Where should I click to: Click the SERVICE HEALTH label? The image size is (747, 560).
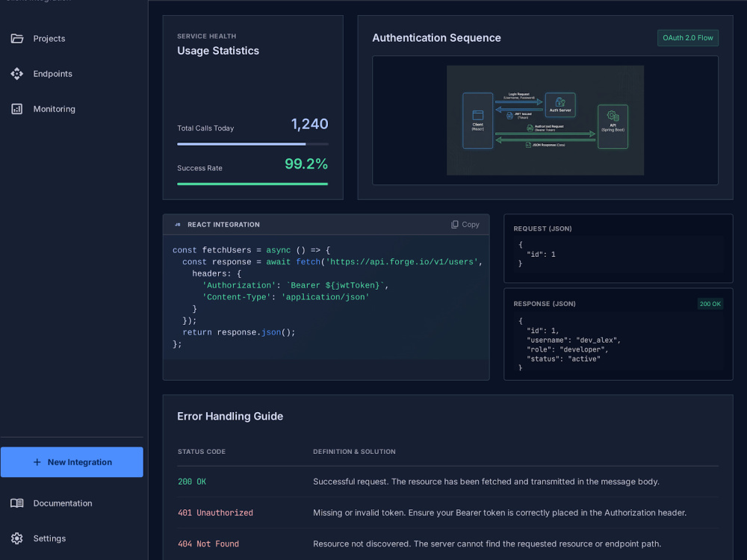pos(206,36)
